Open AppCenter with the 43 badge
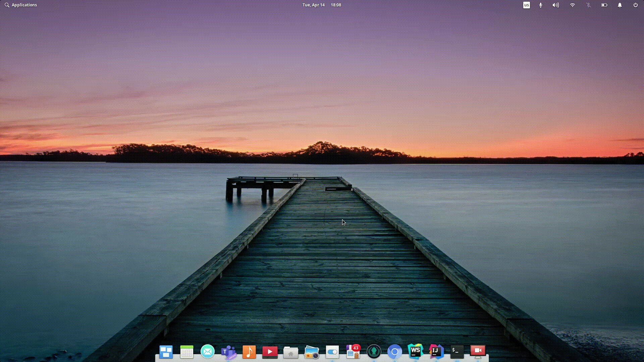The image size is (644, 362). point(353,352)
